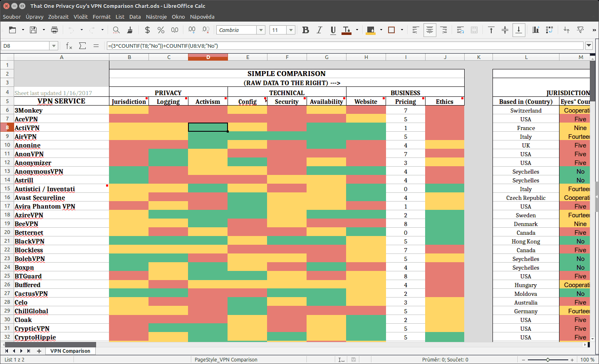Click the Print icon
599x364 pixels.
coord(54,30)
